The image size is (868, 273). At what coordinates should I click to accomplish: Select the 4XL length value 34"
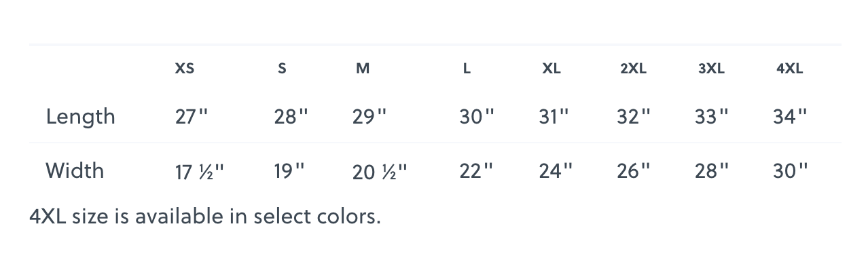[790, 117]
